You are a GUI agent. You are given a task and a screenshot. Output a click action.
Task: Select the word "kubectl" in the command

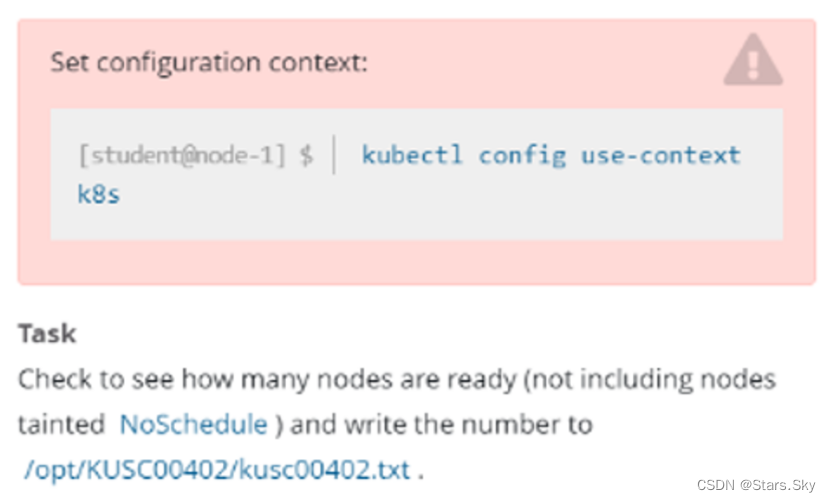pos(410,156)
